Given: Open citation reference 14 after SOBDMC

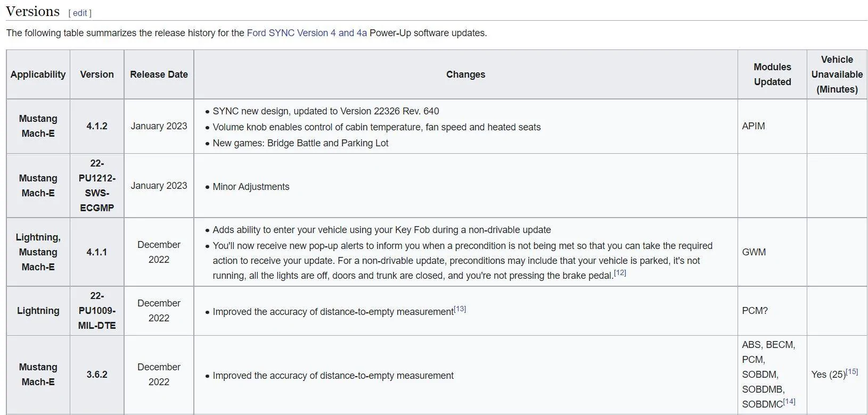Looking at the screenshot, I should (789, 402).
